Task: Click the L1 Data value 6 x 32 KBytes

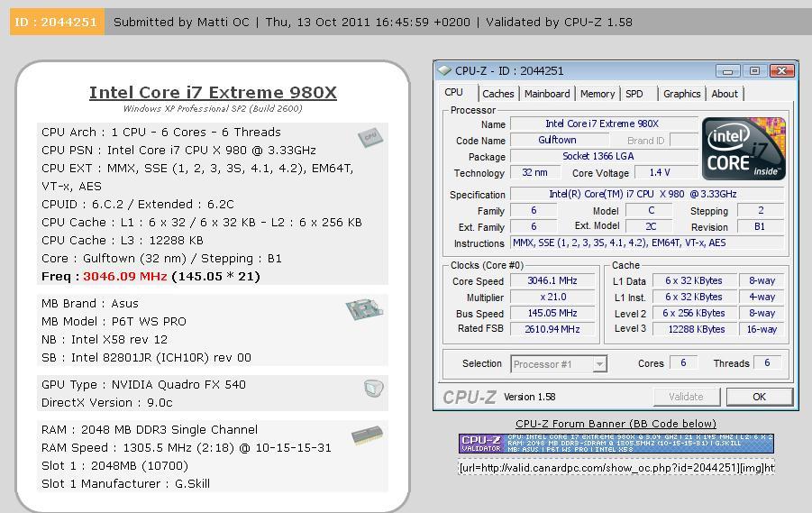Action: click(x=694, y=280)
